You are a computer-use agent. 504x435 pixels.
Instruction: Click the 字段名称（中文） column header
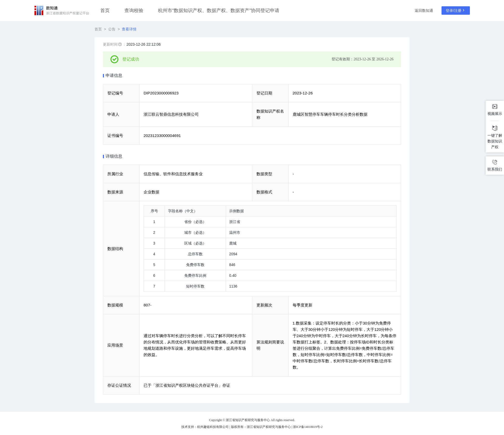pyautogui.click(x=183, y=211)
